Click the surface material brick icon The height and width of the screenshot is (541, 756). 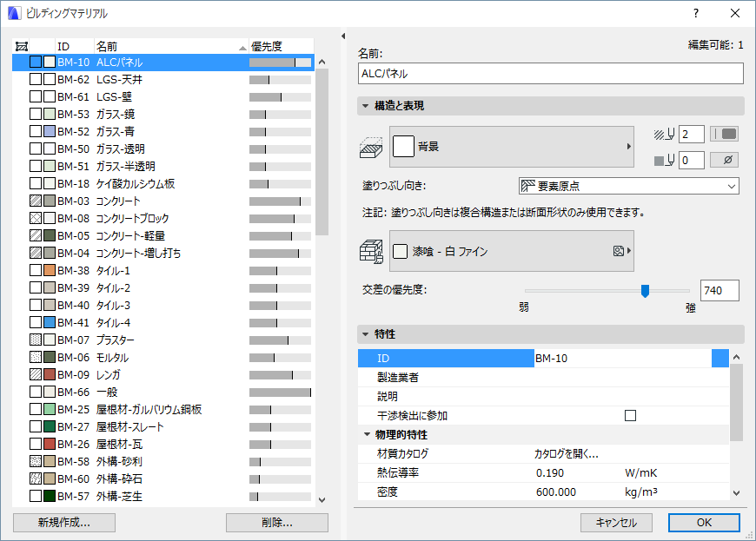point(371,251)
